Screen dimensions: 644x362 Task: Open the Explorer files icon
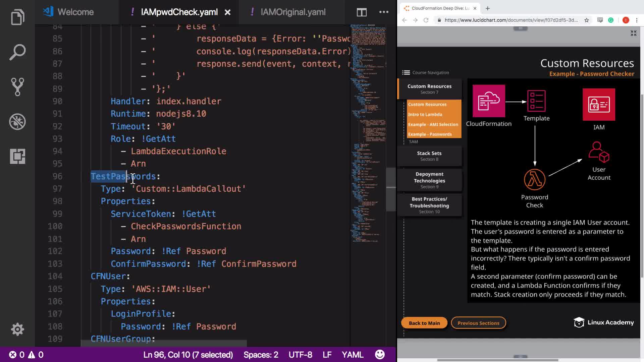click(17, 17)
